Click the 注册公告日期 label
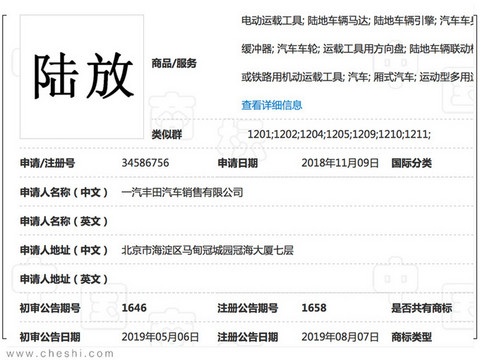Screen dimensions: 480x360 pyautogui.click(x=248, y=337)
